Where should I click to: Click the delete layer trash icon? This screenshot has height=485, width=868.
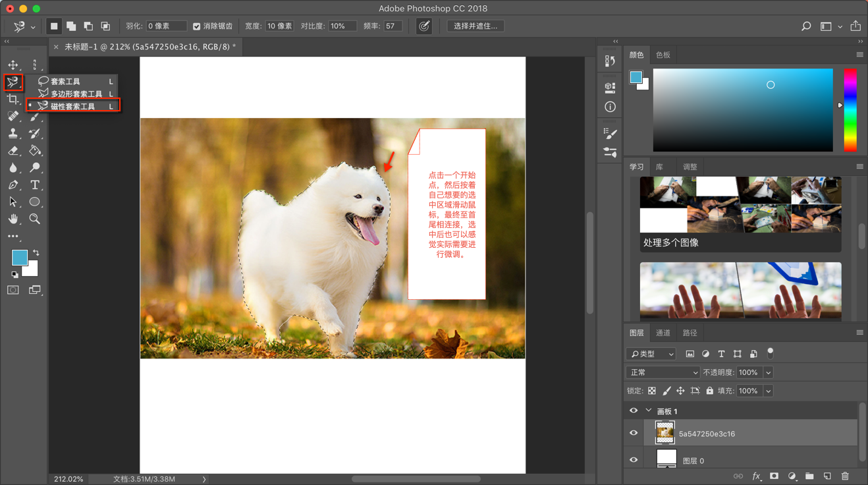[x=846, y=476]
